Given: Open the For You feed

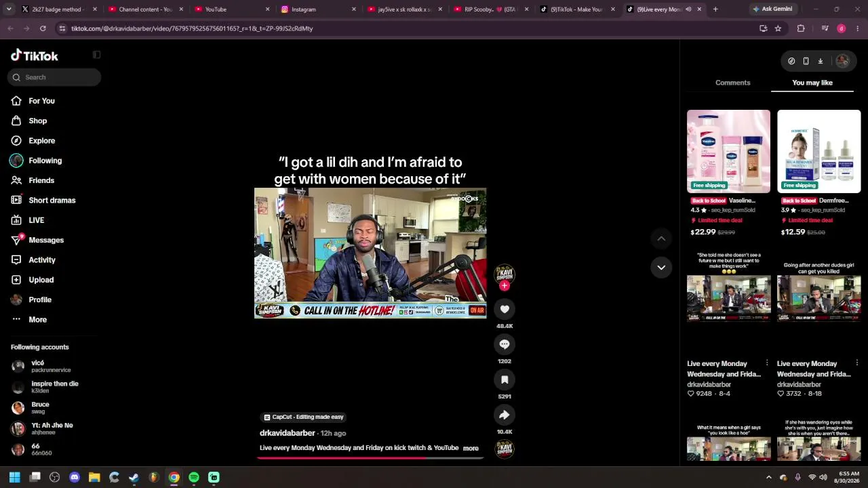Looking at the screenshot, I should tap(33, 101).
